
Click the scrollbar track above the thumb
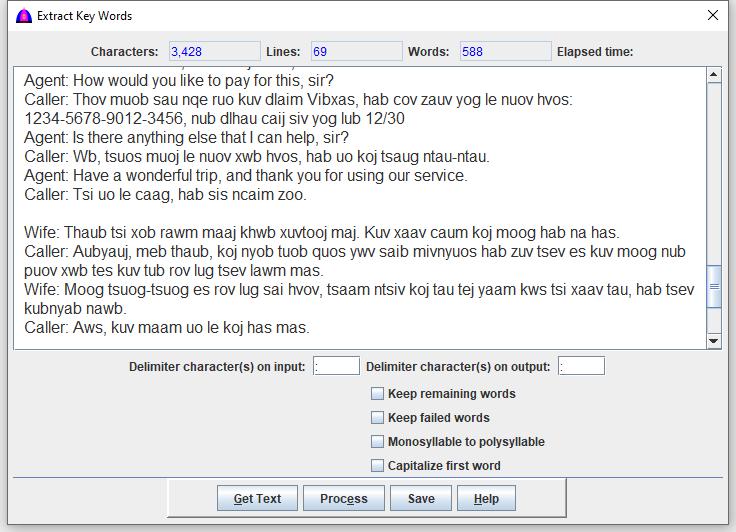[714, 170]
